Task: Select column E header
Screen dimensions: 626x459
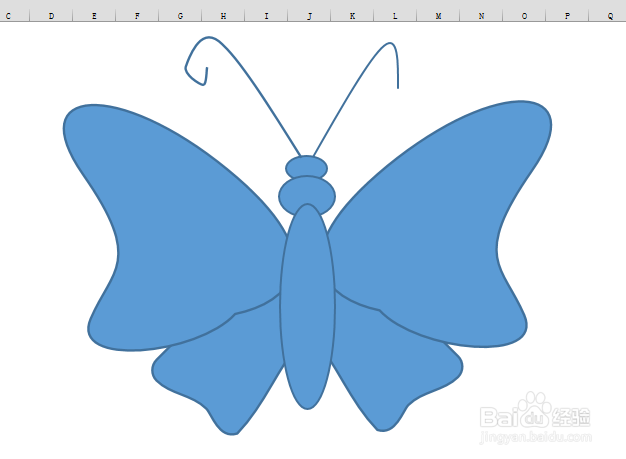Action: tap(94, 16)
